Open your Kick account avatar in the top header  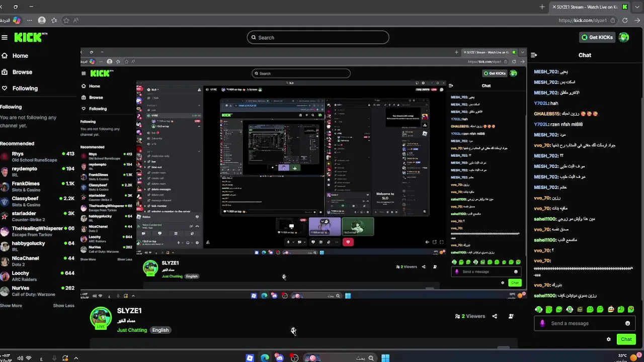[624, 37]
